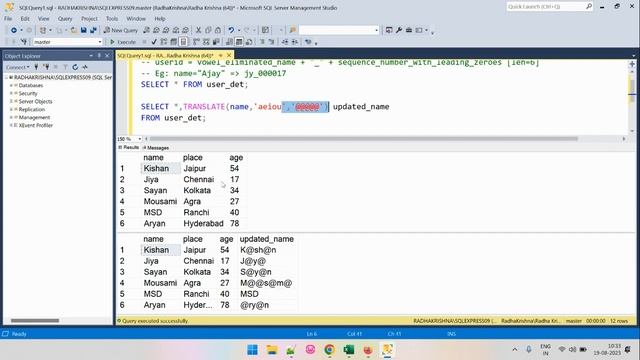Click the Copy icon in toolbar
The image size is (640, 360).
pyautogui.click(x=208, y=30)
